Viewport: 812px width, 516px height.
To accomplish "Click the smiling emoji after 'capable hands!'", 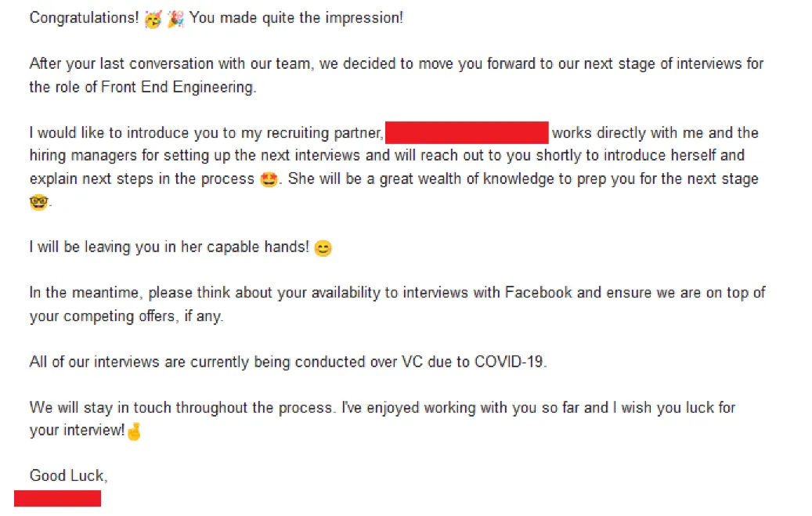I will tap(323, 248).
